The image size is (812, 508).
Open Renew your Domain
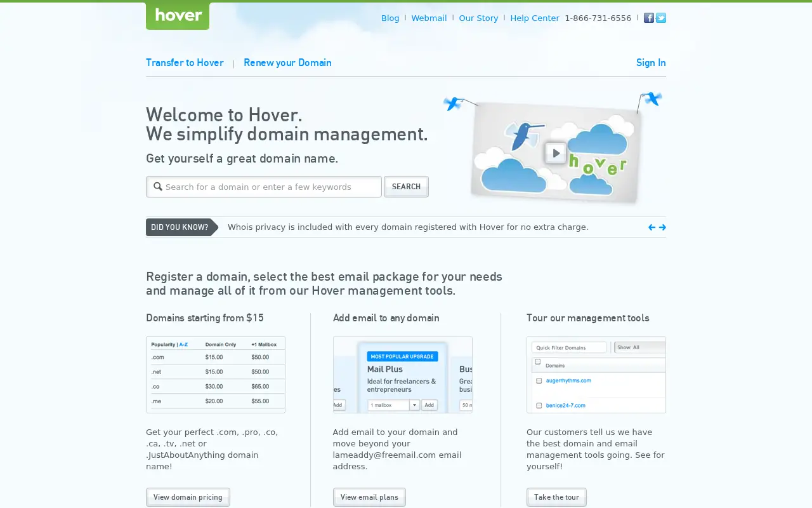(x=287, y=63)
